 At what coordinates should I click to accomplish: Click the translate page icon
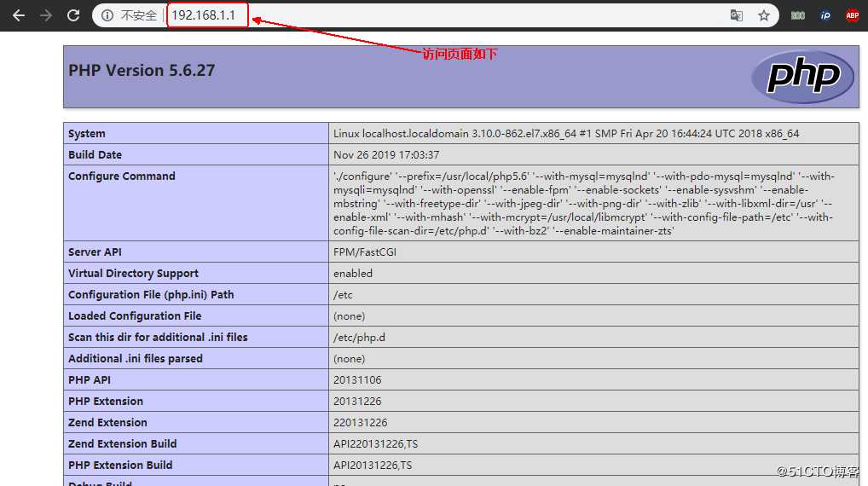coord(736,15)
